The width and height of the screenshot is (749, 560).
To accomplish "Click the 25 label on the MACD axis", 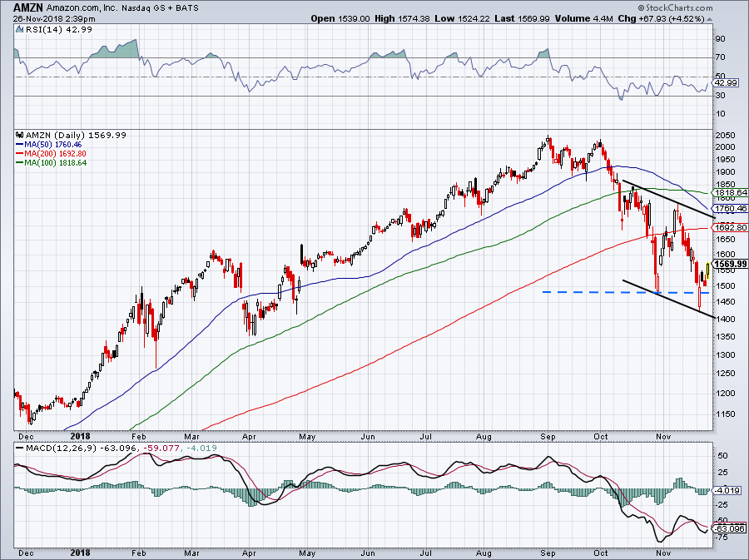I will click(722, 472).
